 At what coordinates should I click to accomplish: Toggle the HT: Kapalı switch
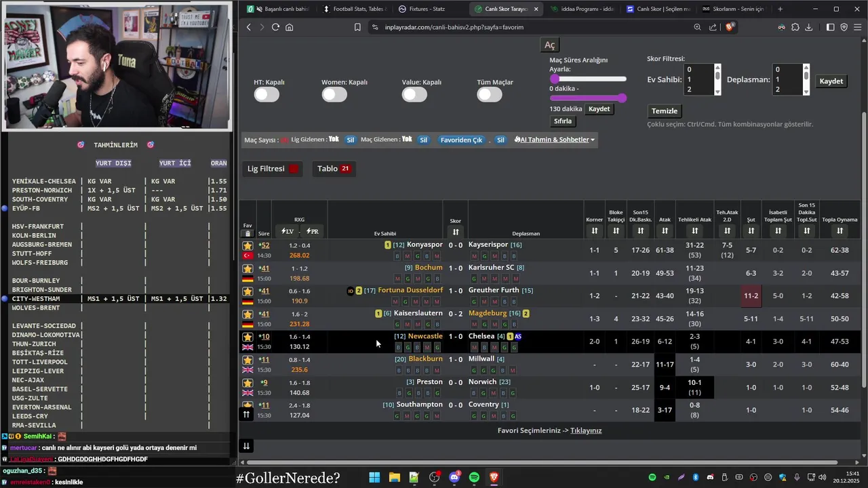coord(267,95)
